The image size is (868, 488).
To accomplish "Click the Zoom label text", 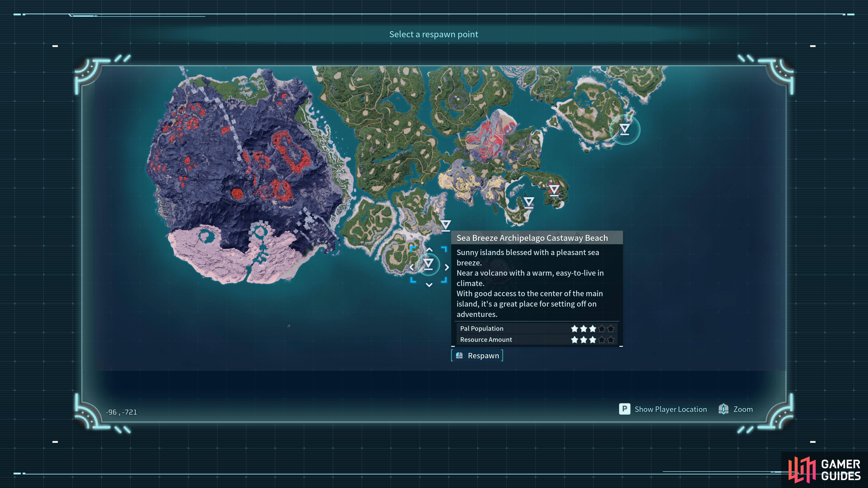I will point(743,409).
